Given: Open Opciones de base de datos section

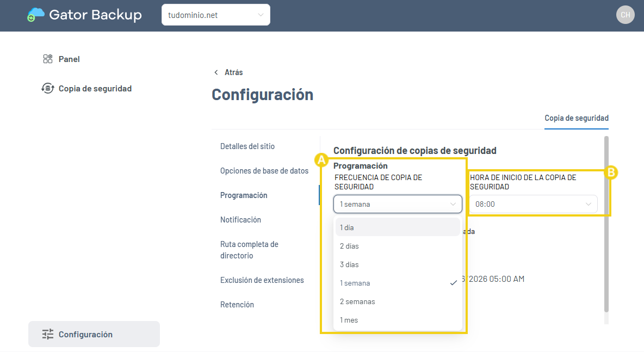Looking at the screenshot, I should click(264, 171).
